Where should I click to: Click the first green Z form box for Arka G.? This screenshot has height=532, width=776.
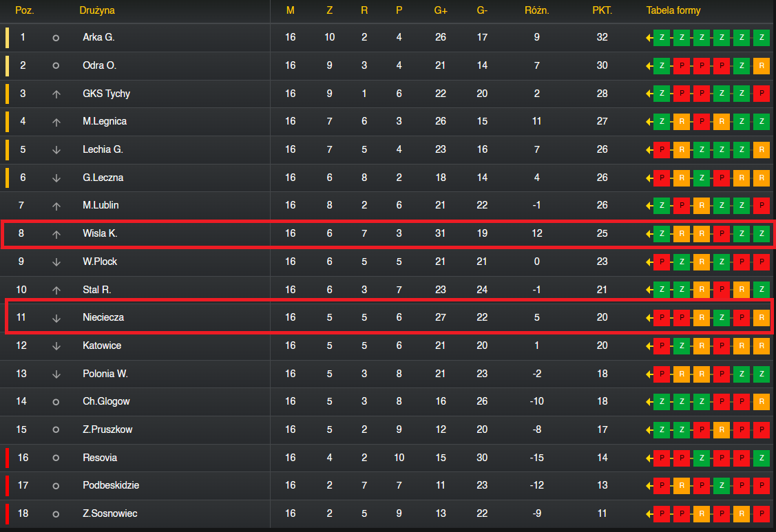point(662,38)
